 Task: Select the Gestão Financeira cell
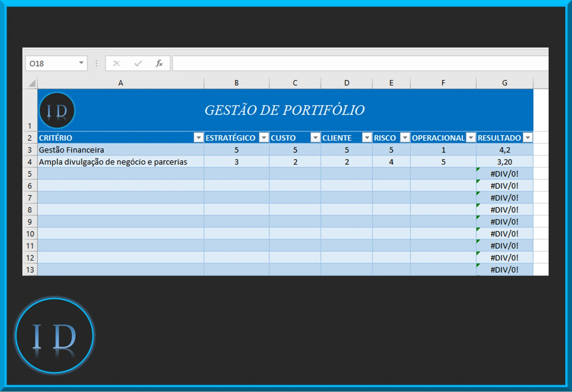click(x=121, y=150)
